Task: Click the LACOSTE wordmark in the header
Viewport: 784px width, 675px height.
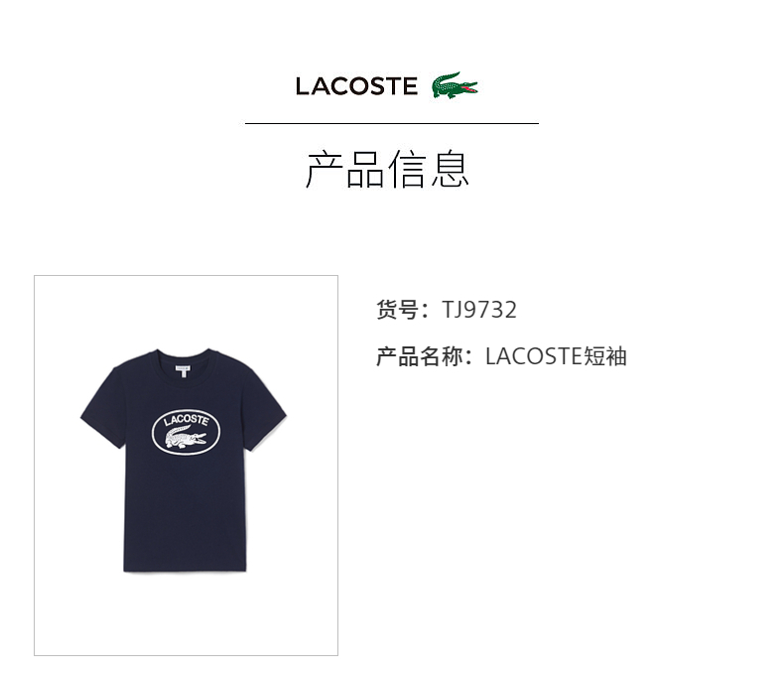Action: (356, 86)
